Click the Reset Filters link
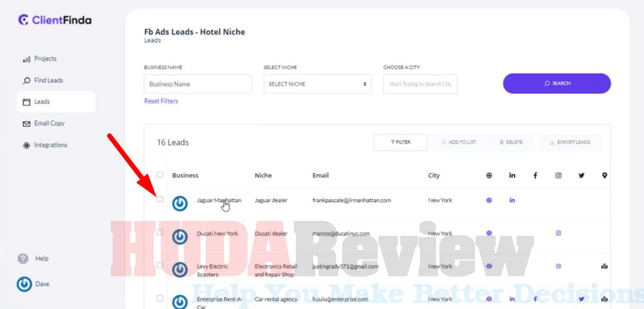This screenshot has height=309, width=644. point(161,101)
